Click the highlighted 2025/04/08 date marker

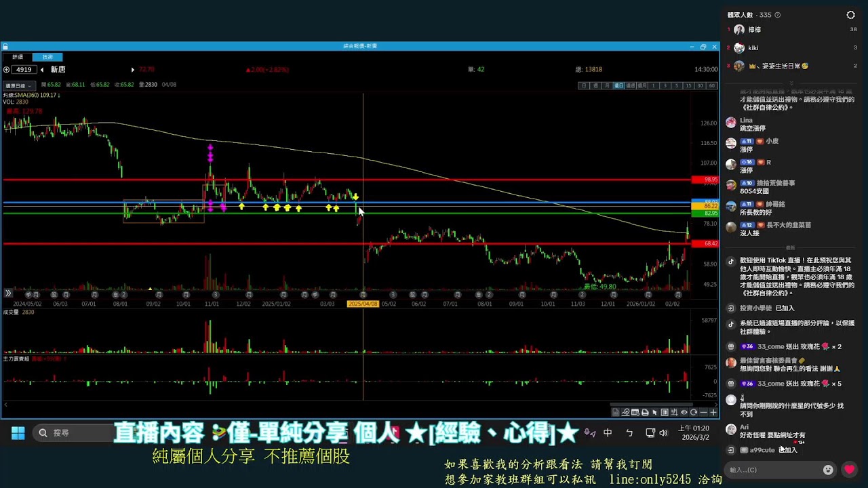363,304
